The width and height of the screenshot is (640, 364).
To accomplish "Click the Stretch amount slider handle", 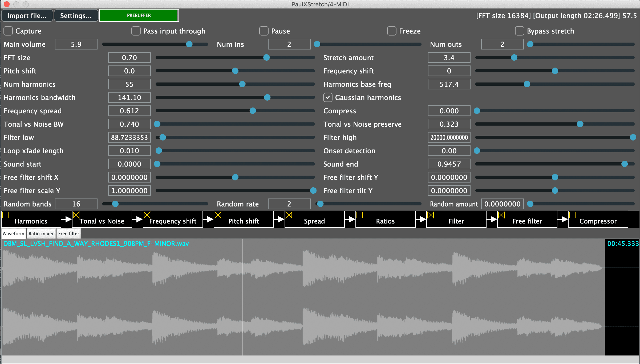I will 514,57.
